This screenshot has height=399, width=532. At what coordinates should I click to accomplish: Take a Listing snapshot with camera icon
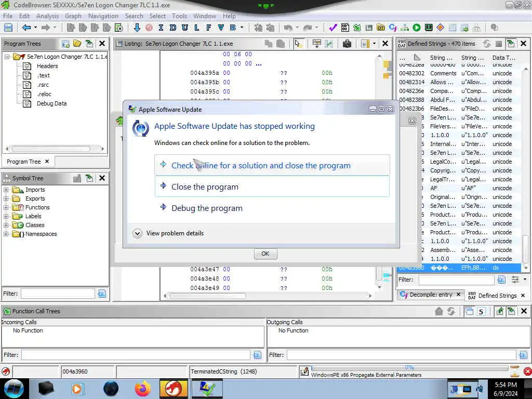click(x=347, y=44)
